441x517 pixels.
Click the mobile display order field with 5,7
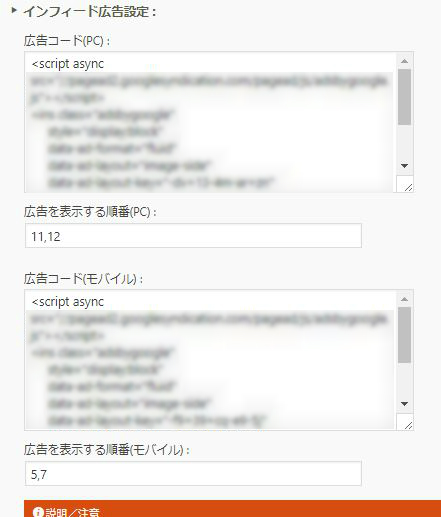(x=193, y=474)
